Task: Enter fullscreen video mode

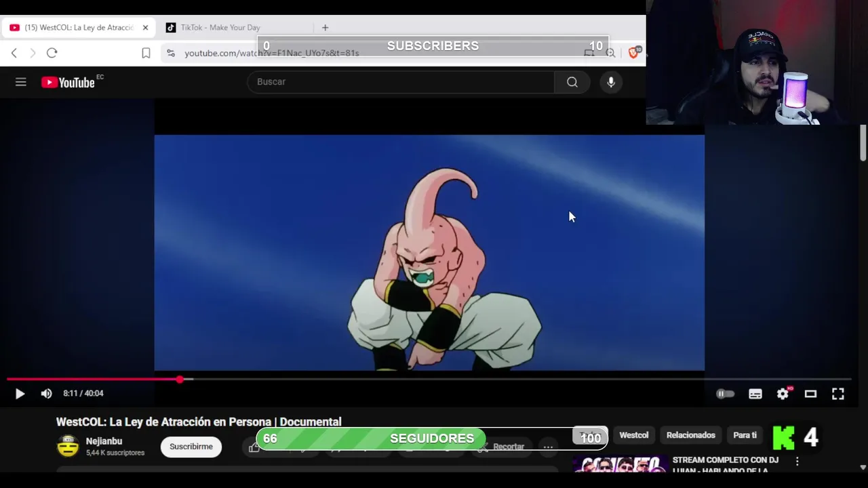Action: [x=838, y=394]
